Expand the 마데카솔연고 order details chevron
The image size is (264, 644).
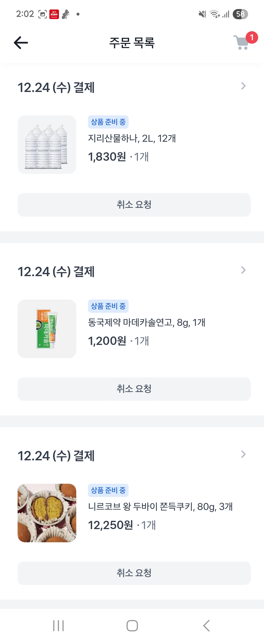(243, 270)
